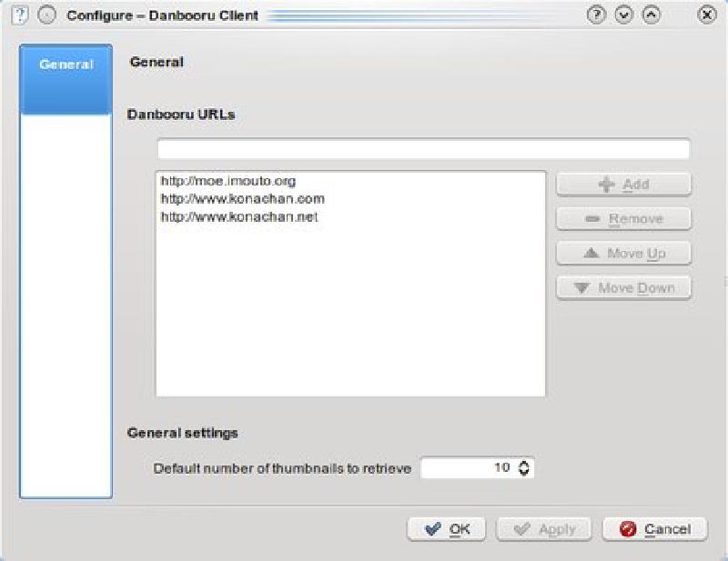Adjust thumbnails count spinbox arrows
The width and height of the screenshot is (728, 561).
[524, 467]
